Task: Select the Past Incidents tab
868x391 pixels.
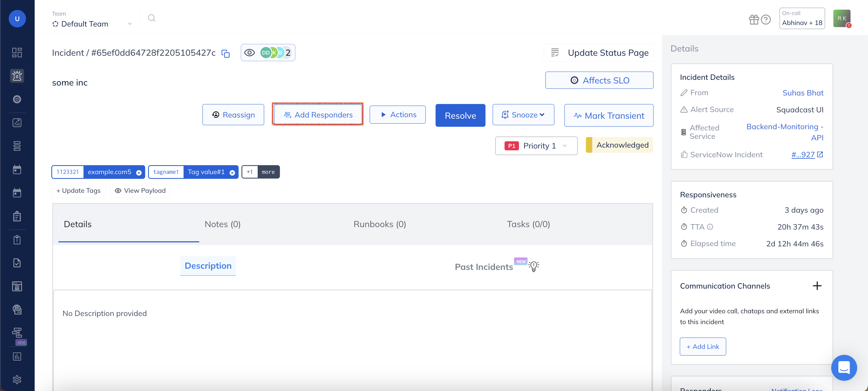Action: pyautogui.click(x=484, y=267)
